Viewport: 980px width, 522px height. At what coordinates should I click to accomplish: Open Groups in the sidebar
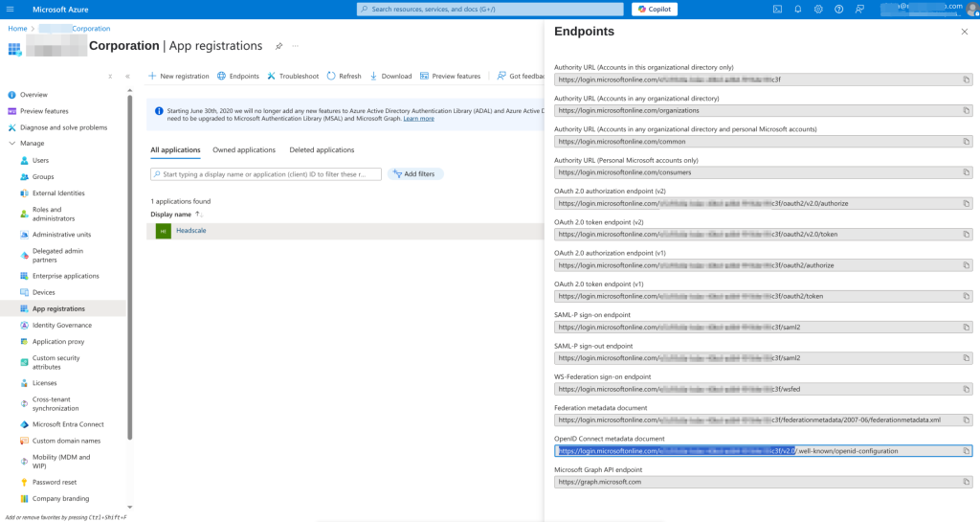(x=43, y=177)
